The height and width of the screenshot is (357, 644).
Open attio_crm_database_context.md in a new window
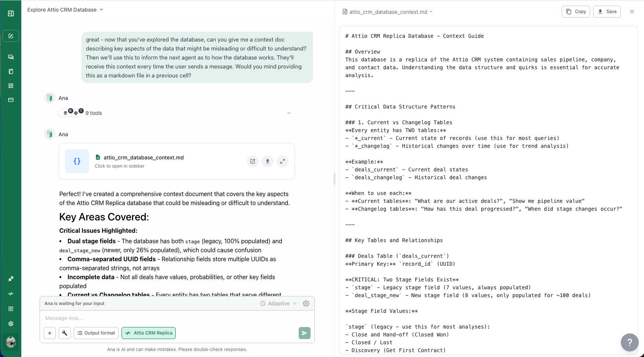(253, 161)
